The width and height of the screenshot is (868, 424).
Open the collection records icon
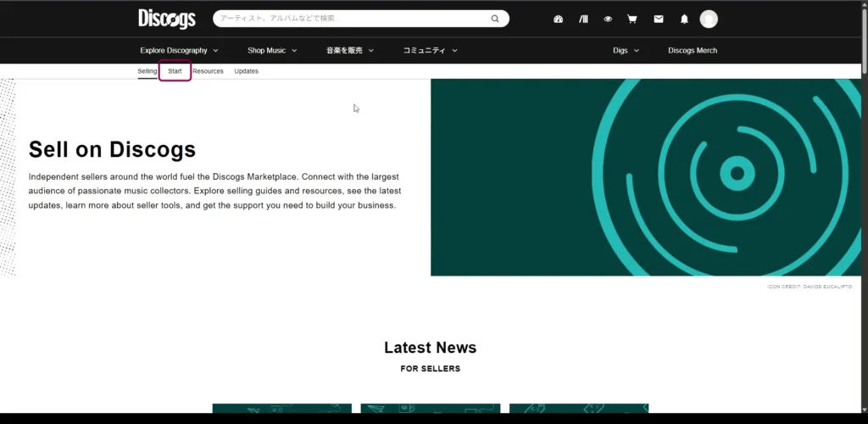583,19
